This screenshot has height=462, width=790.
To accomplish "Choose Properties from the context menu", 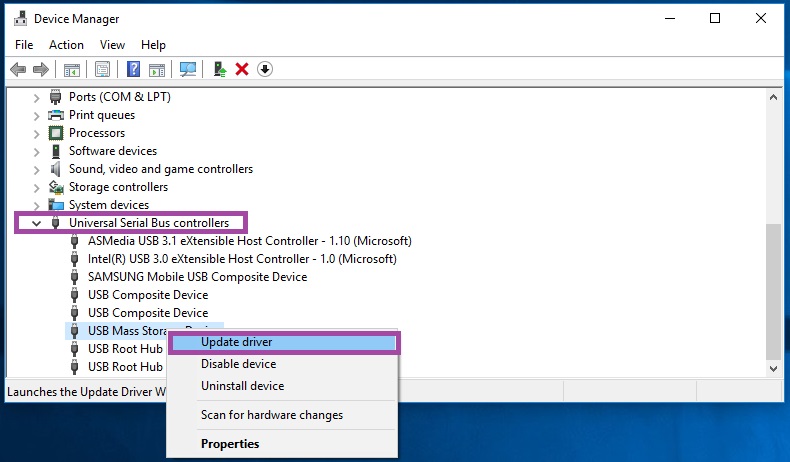I will [x=282, y=444].
